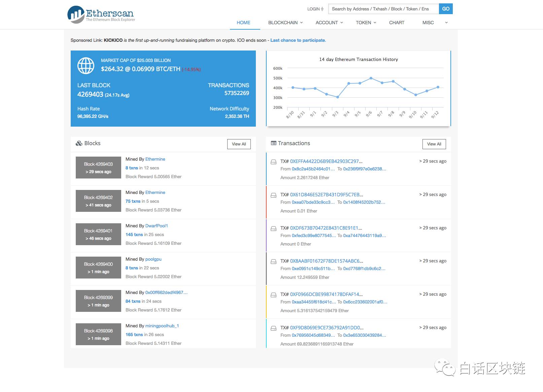
Task: Click the last block number 4269403
Action: pos(90,94)
